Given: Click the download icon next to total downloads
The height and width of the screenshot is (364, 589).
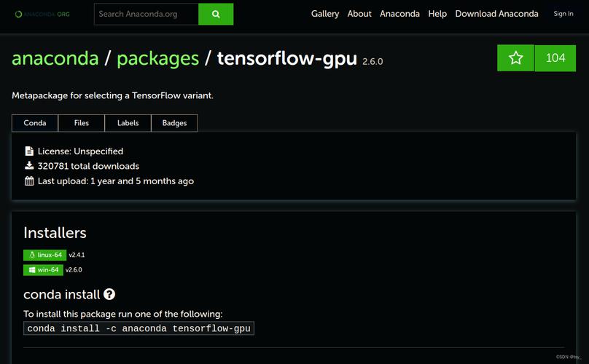Looking at the screenshot, I should pos(29,165).
